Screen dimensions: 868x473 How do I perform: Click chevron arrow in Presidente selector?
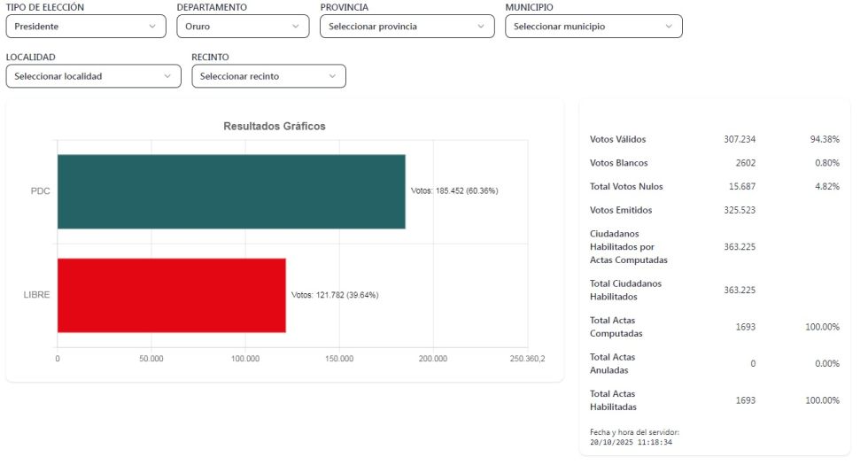tap(152, 27)
